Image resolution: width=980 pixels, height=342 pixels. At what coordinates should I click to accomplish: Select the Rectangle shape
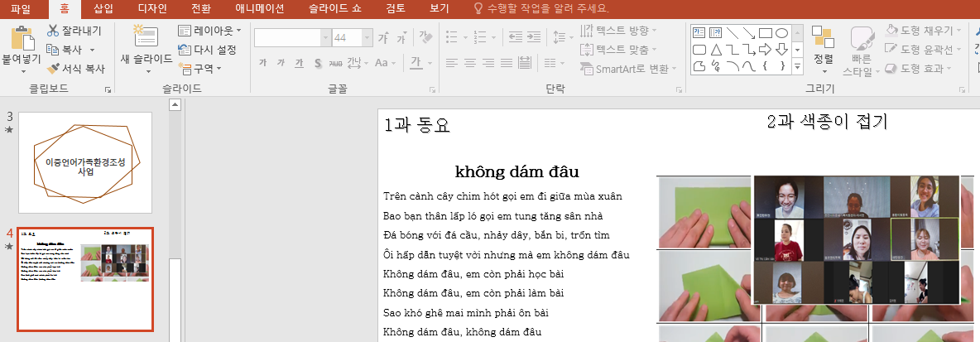pos(765,32)
